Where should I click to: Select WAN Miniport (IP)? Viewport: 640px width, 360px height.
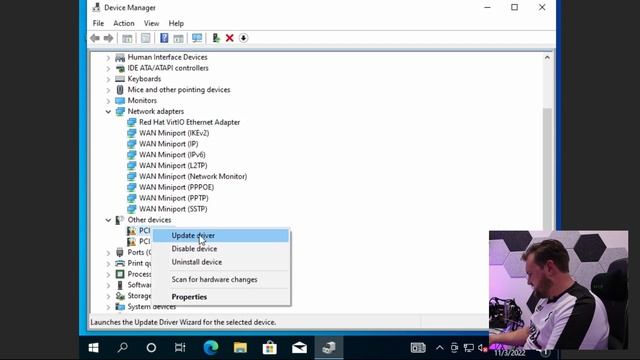(x=169, y=144)
